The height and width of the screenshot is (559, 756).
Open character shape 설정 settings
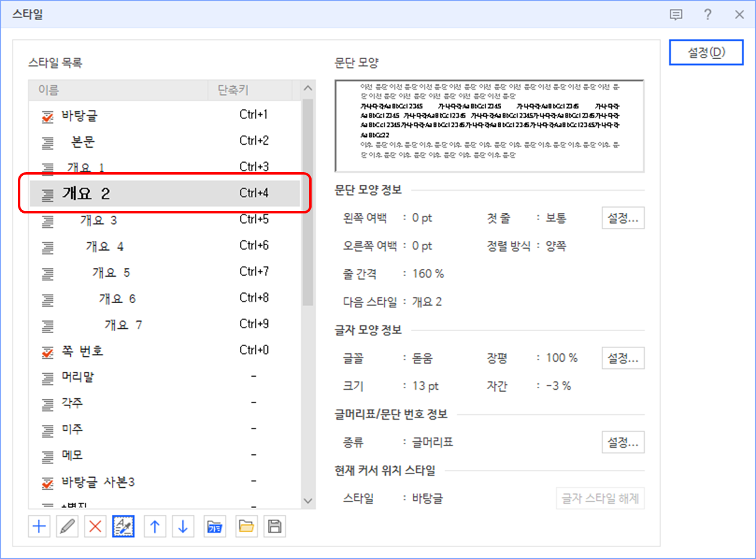[x=623, y=358]
